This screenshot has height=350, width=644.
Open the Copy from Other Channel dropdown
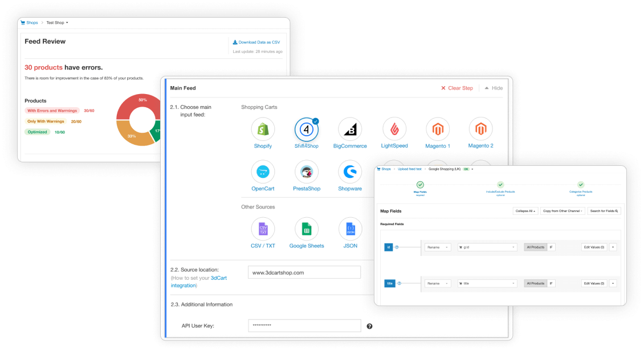pos(563,211)
